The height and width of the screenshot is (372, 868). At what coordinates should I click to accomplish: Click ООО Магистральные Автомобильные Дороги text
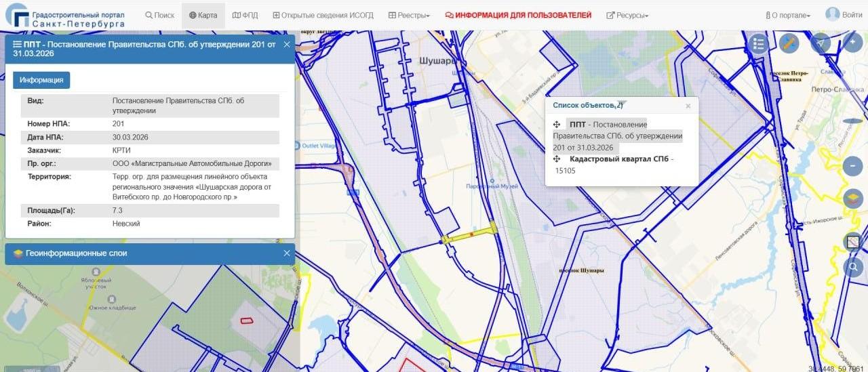click(192, 163)
